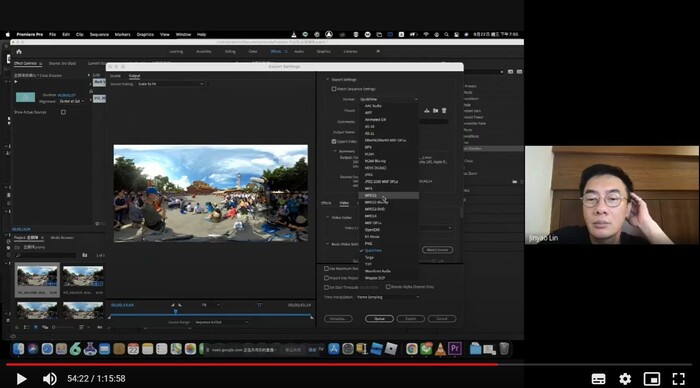Viewport: 700px width, 388px height.
Task: Switch Project panel to List View
Action: coord(26,327)
